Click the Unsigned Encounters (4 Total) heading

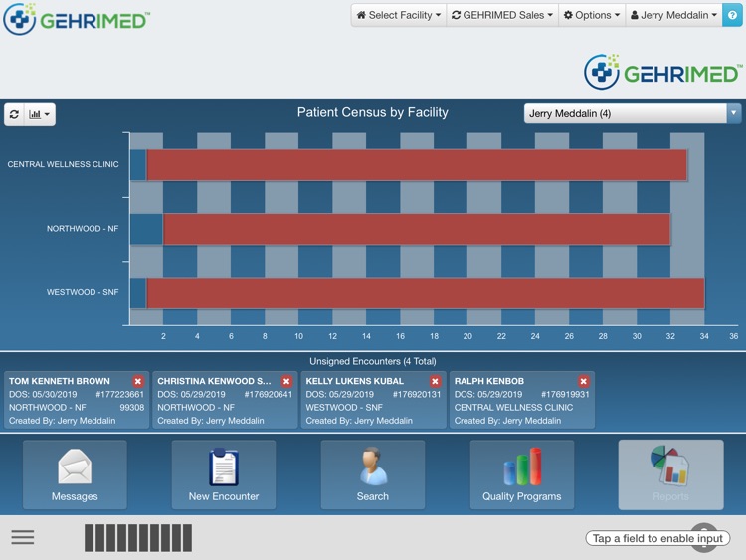[x=373, y=362]
